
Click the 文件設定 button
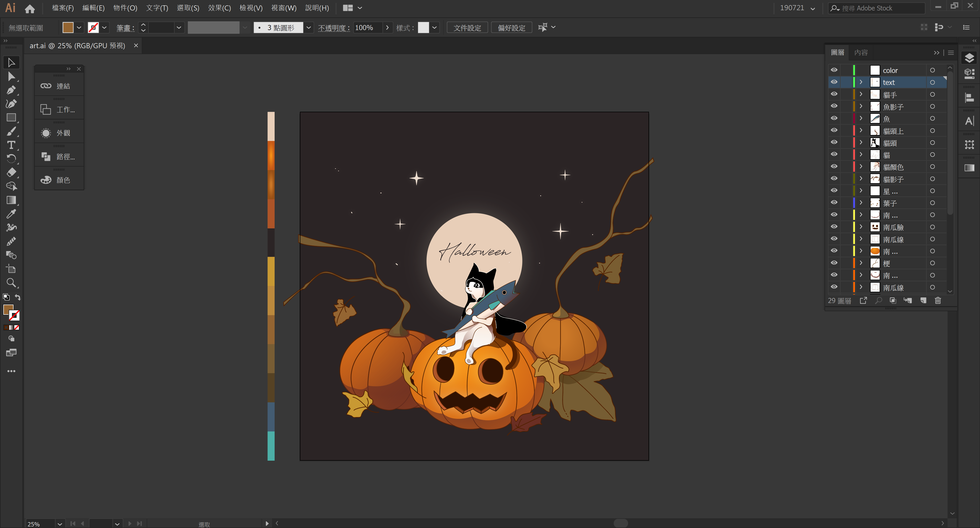tap(467, 28)
